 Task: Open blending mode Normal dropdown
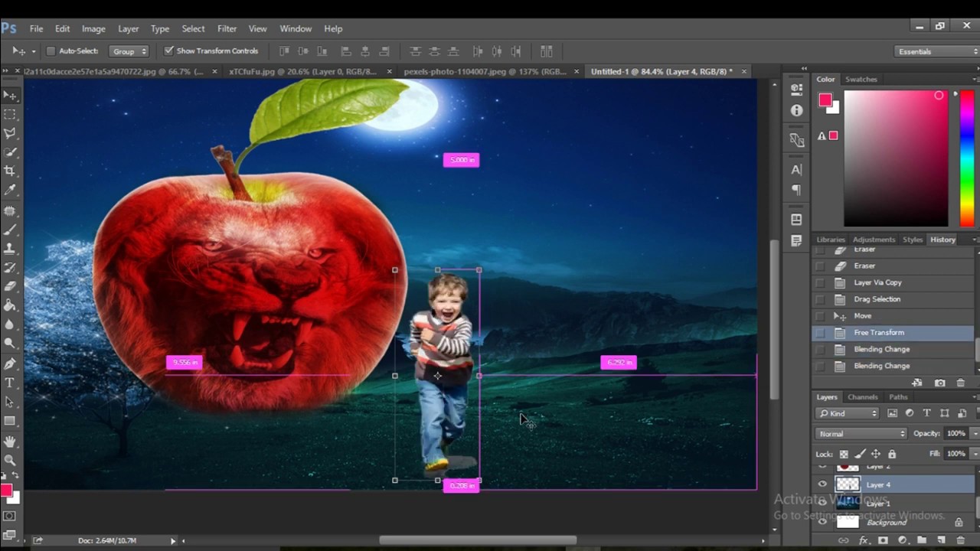click(x=861, y=434)
